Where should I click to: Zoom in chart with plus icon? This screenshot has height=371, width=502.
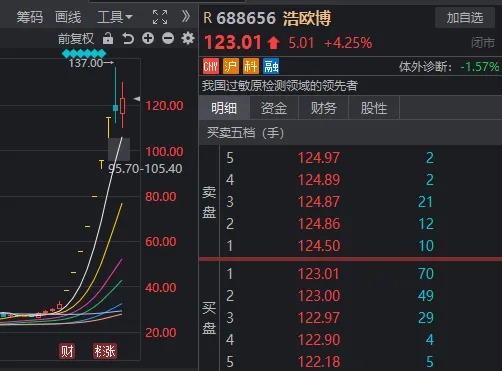point(148,38)
